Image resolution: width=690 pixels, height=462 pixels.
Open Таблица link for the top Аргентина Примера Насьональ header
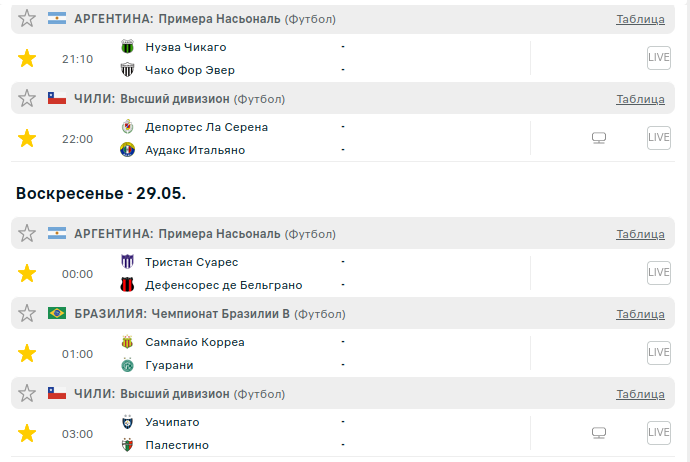click(640, 19)
